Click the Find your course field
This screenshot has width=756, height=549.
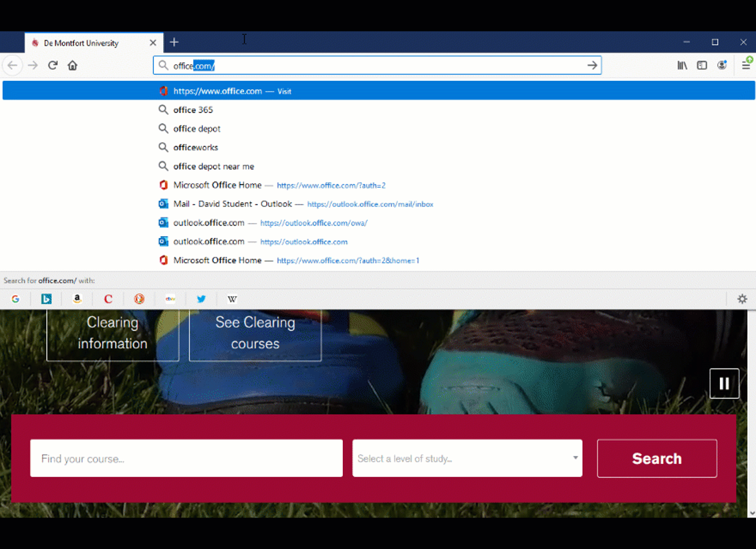coord(186,458)
